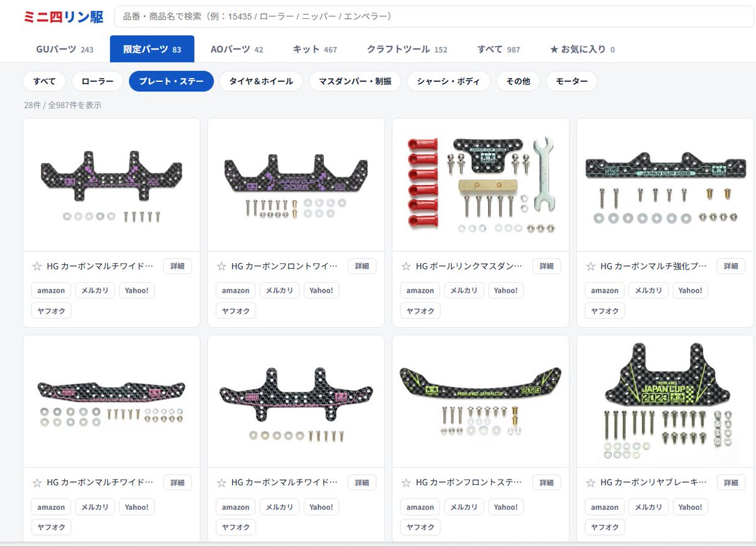
Task: Pick the モーター filter chip
Action: pos(571,81)
